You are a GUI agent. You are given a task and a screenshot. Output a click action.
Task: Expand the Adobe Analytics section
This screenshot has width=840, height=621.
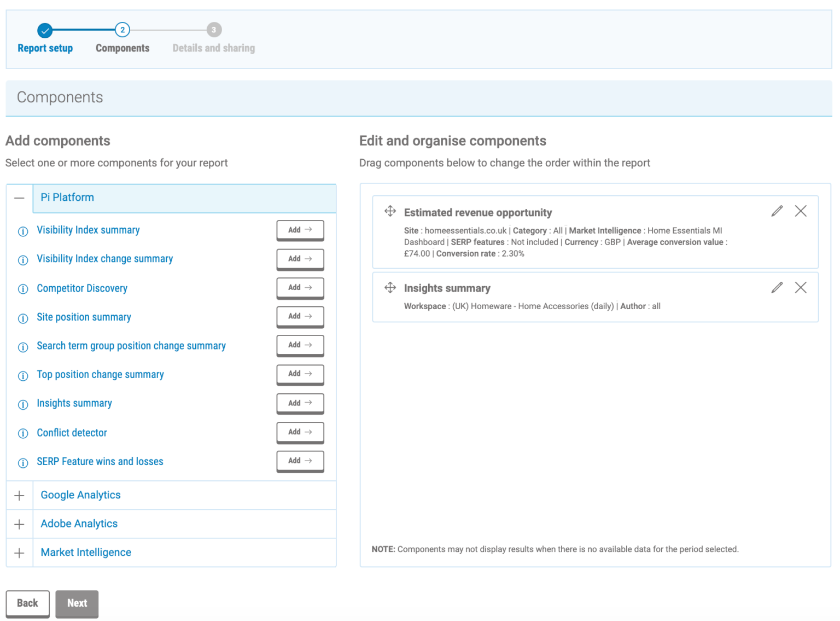[19, 524]
